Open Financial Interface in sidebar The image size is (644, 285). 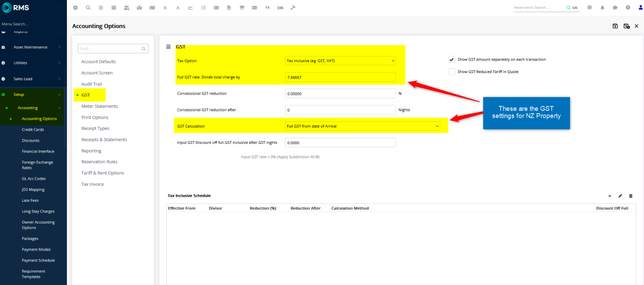click(x=38, y=151)
